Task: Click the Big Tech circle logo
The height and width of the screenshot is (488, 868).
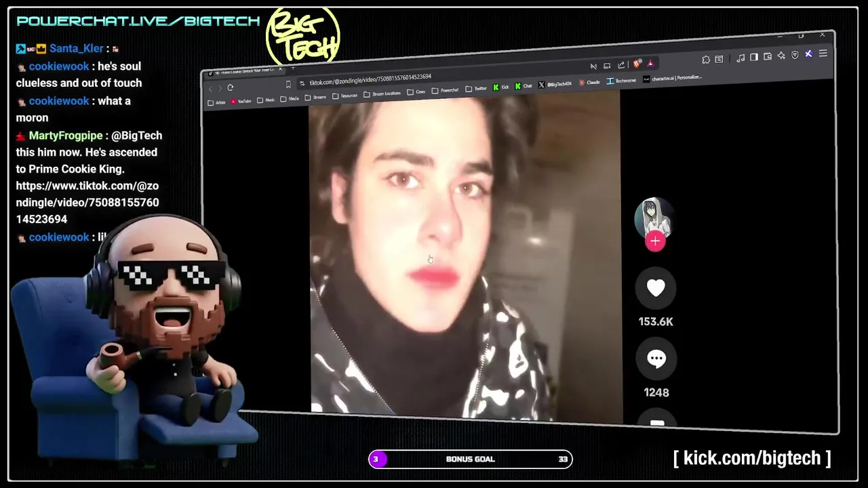Action: (303, 38)
